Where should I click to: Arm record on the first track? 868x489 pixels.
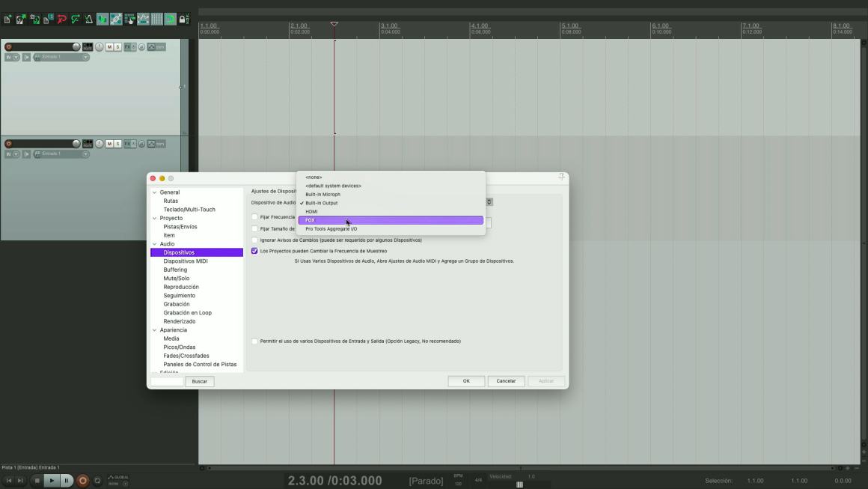pos(9,47)
